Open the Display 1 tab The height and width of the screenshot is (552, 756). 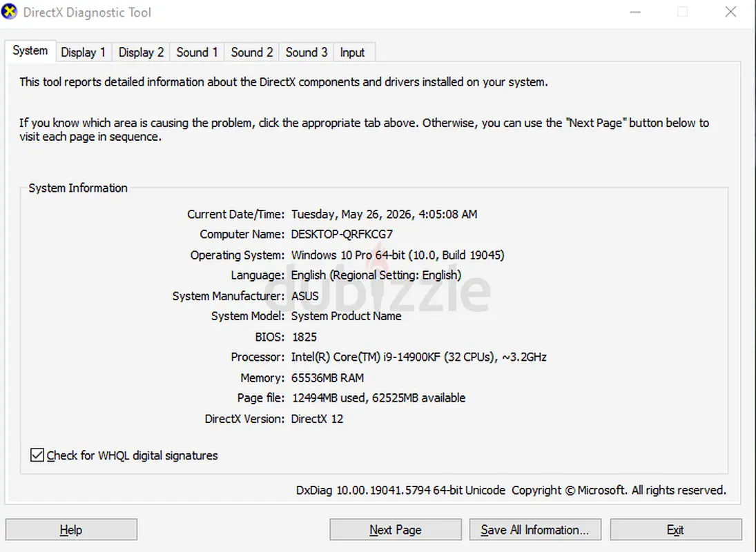pyautogui.click(x=84, y=52)
